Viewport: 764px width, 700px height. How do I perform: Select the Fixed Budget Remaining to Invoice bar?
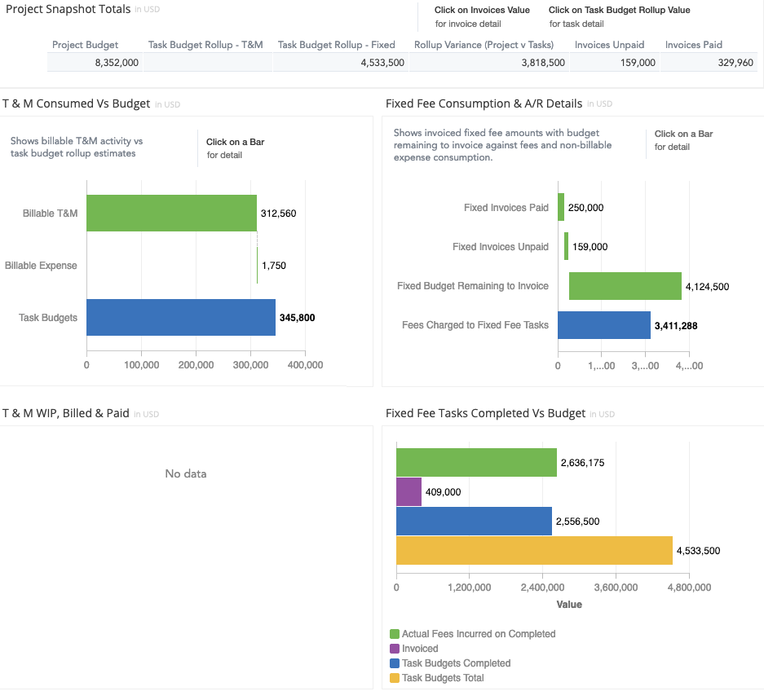(x=625, y=286)
